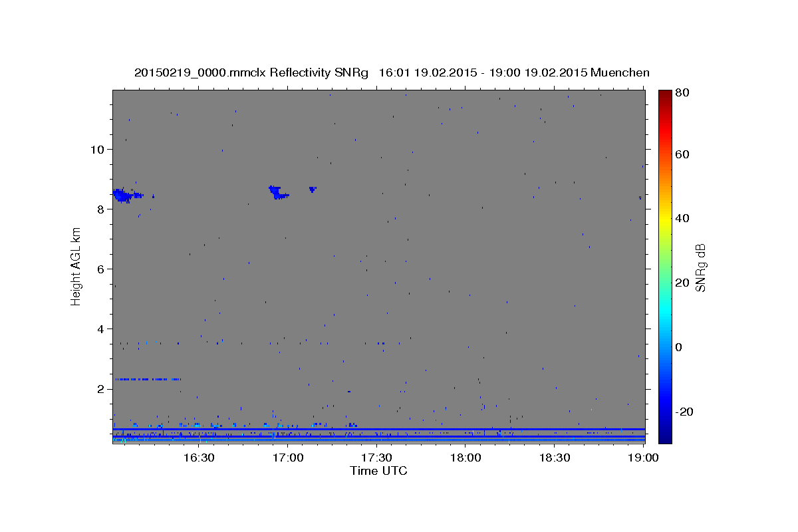Click the height tick label 2
The image size is (798, 532).
(102, 388)
